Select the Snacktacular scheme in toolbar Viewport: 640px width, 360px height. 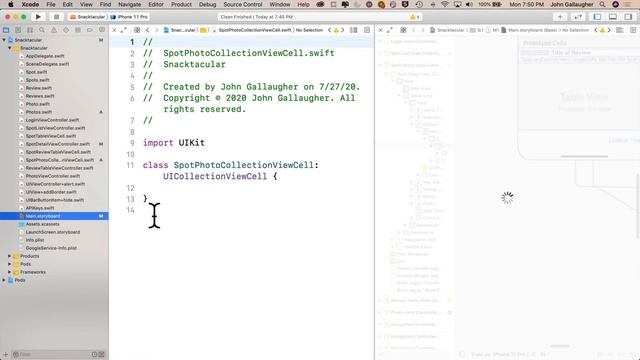[88, 17]
